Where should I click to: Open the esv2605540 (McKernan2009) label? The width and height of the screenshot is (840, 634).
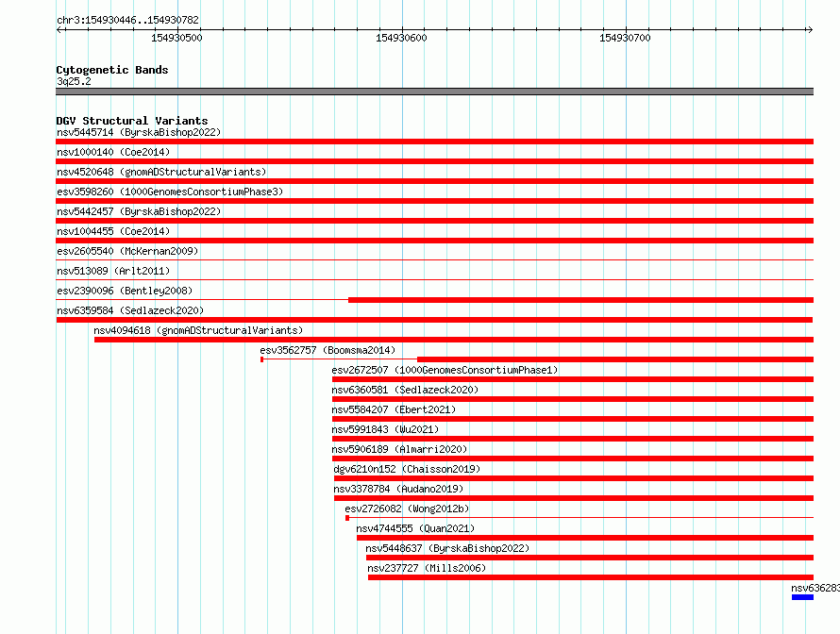point(127,251)
